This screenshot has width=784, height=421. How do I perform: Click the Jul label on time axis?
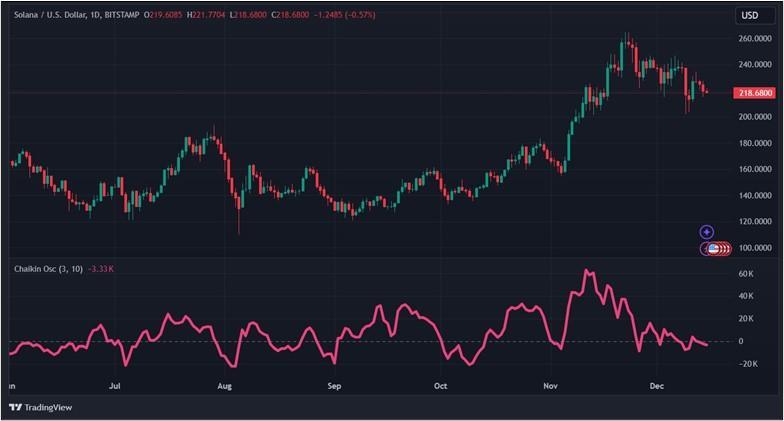[x=114, y=386]
